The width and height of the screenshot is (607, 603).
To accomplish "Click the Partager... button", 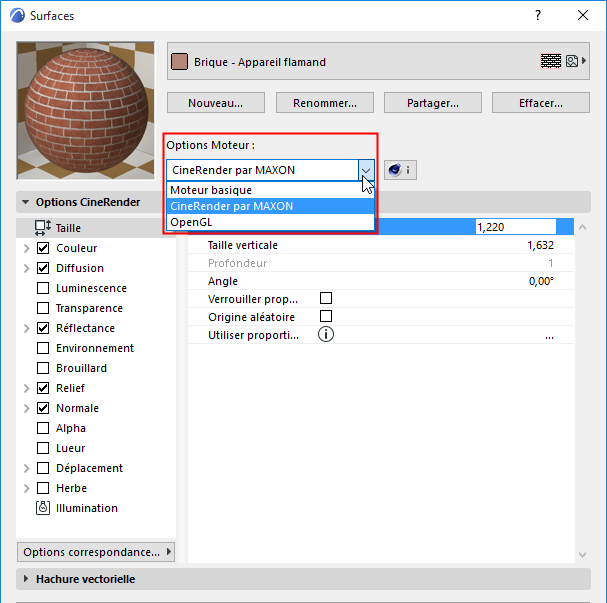I will point(433,103).
